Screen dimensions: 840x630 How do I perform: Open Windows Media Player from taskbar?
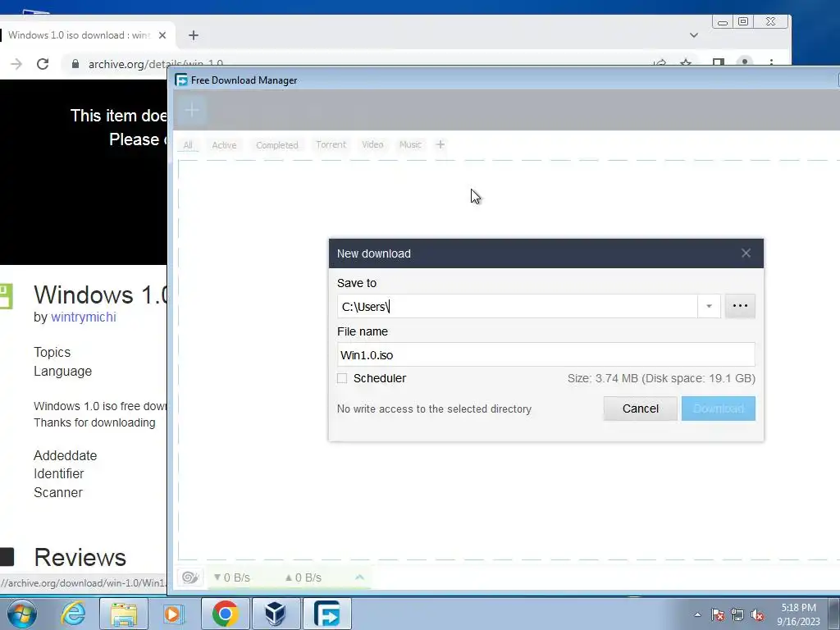172,614
